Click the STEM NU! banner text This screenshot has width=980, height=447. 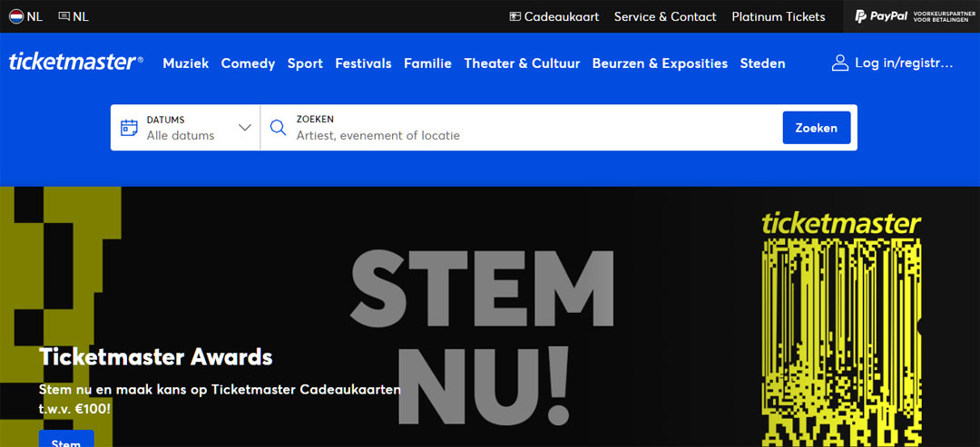(x=482, y=338)
